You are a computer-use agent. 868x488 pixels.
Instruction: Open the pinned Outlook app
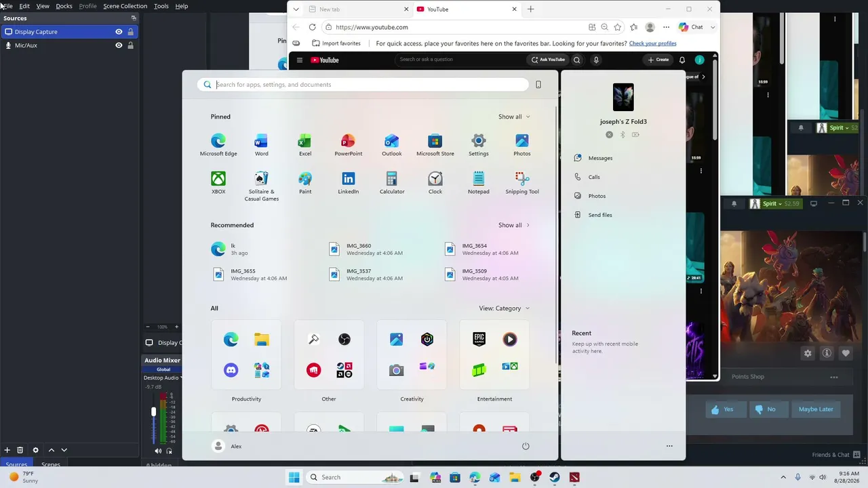pos(392,144)
